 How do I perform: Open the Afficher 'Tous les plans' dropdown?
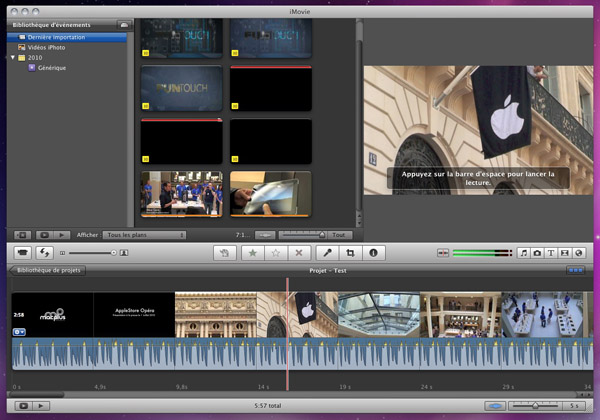[145, 235]
